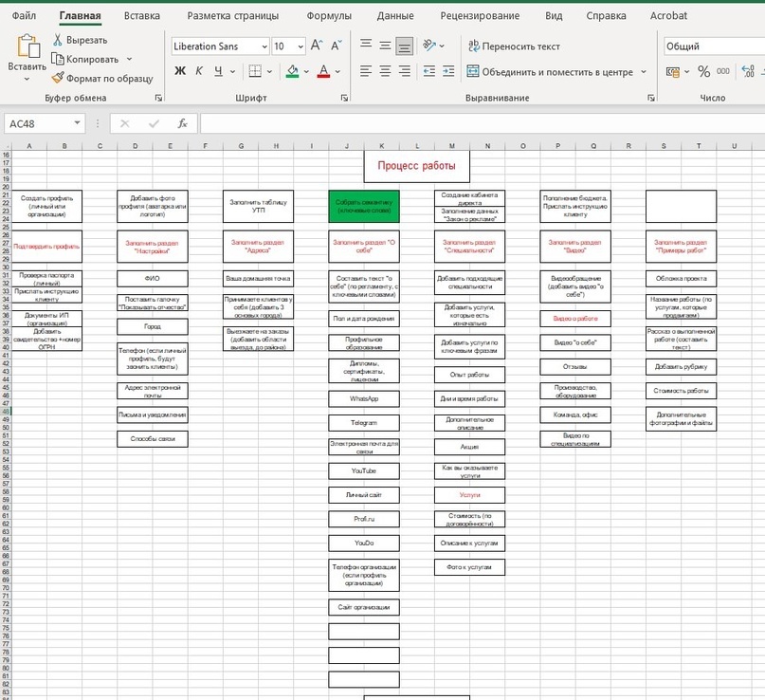Decrease font size with the small A icon
The image size is (765, 700).
click(337, 46)
